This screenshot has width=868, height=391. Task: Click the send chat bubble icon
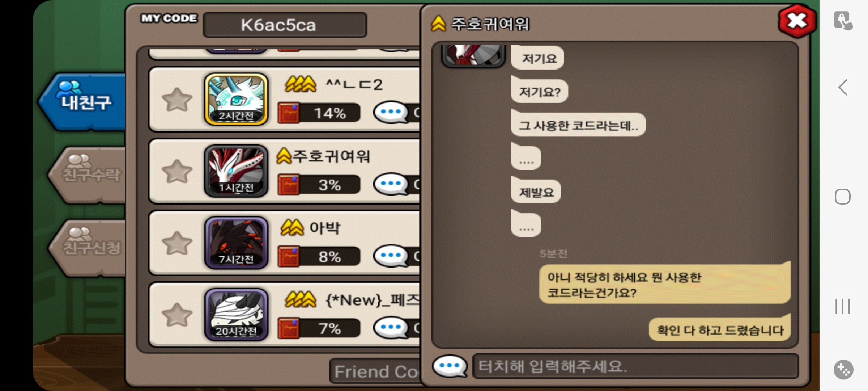[450, 366]
